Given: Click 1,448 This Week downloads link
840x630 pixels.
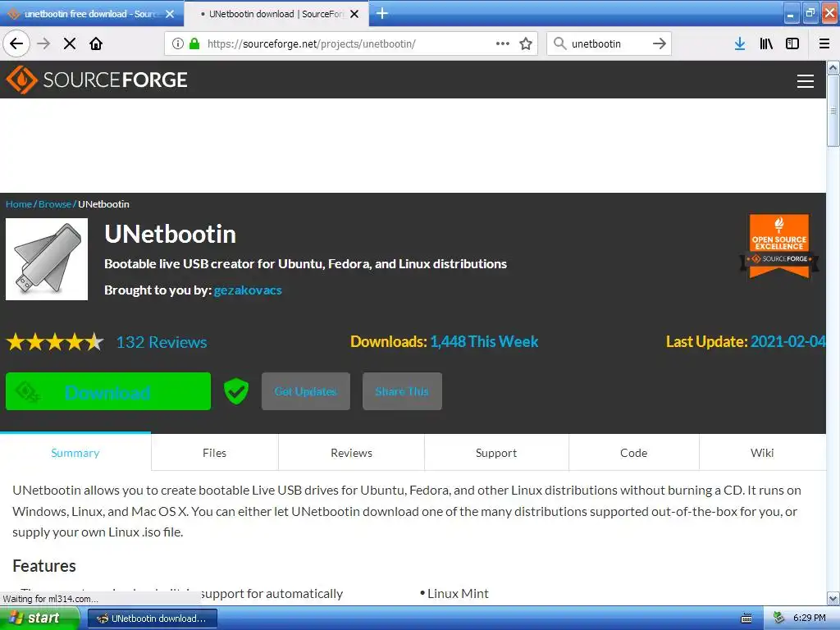Looking at the screenshot, I should [x=484, y=342].
